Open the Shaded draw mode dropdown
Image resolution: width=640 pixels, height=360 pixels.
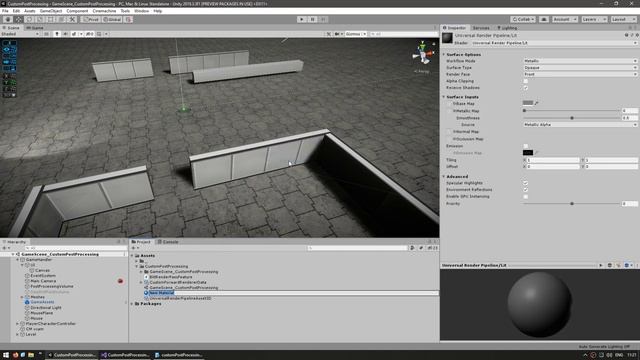click(20, 34)
